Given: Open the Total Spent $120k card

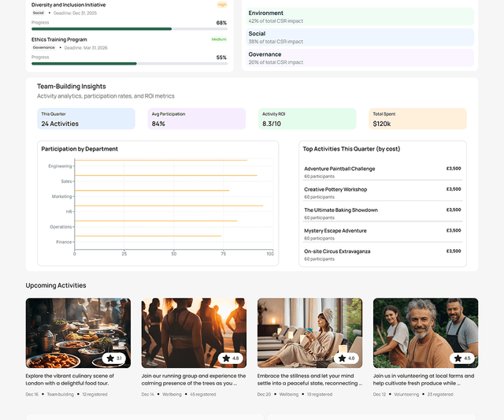Looking at the screenshot, I should coord(417,119).
